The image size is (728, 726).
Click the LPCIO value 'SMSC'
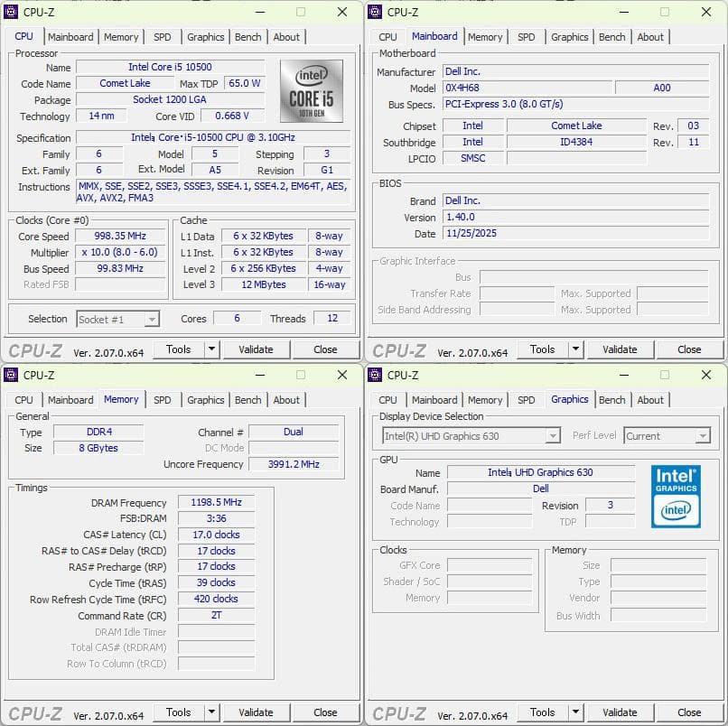tap(473, 158)
